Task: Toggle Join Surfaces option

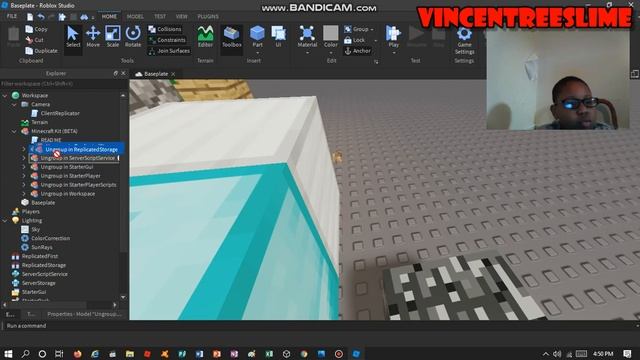Action: point(169,51)
